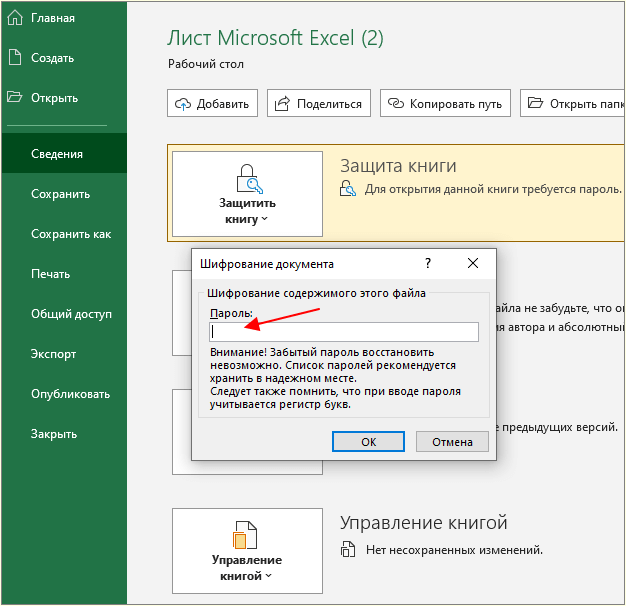Expand the Управление книгой dropdown

247,551
